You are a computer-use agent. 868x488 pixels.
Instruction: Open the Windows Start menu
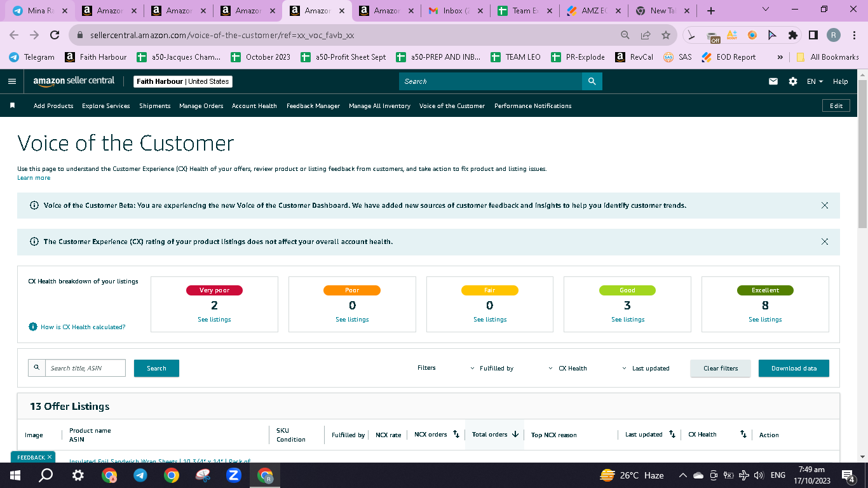[15, 475]
